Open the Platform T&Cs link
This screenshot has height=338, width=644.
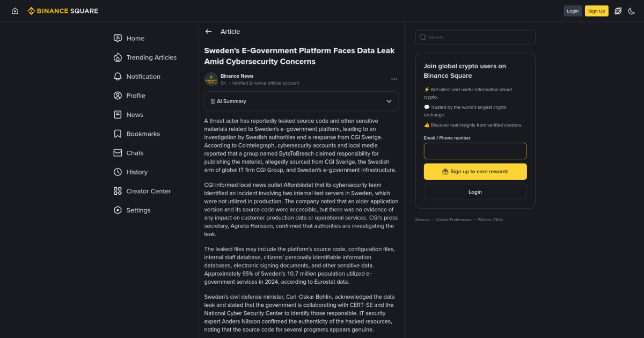click(x=490, y=219)
